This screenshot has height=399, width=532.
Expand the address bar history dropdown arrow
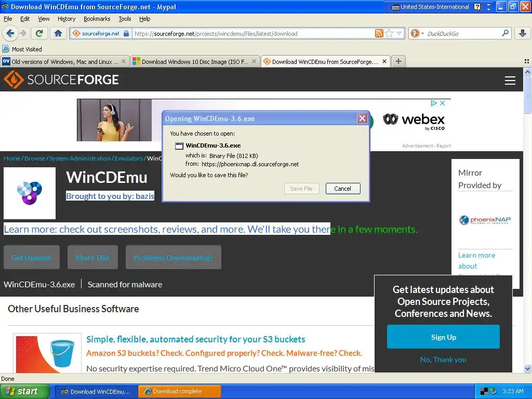pos(399,33)
